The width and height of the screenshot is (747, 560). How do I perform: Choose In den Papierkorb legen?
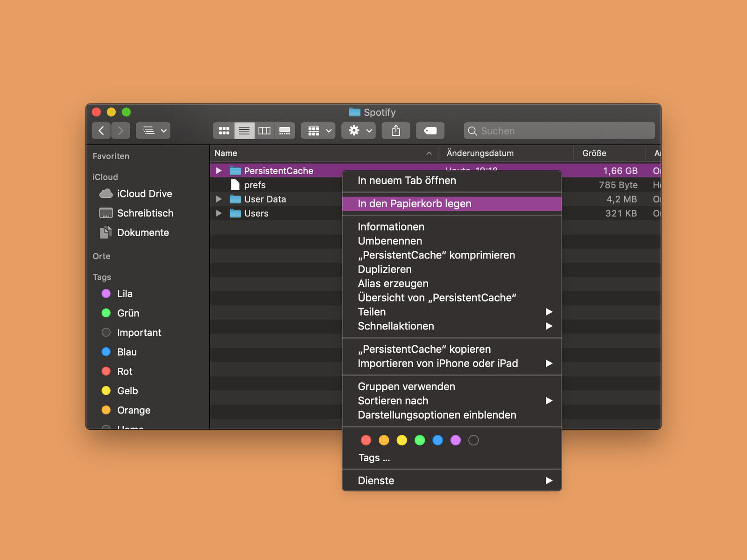coord(451,204)
